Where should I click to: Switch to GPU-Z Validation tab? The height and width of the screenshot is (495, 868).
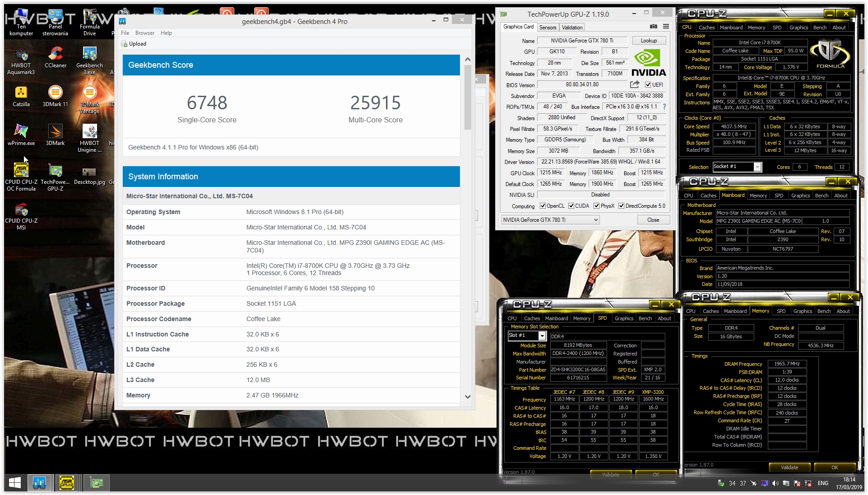tap(572, 28)
